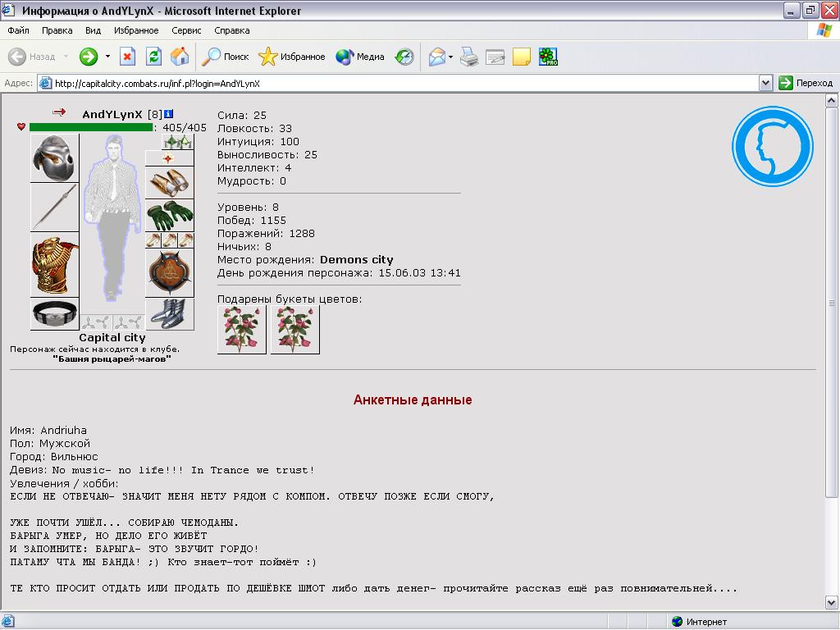The image size is (840, 630).
Task: Click the page icon in the address bar
Action: pos(46,83)
